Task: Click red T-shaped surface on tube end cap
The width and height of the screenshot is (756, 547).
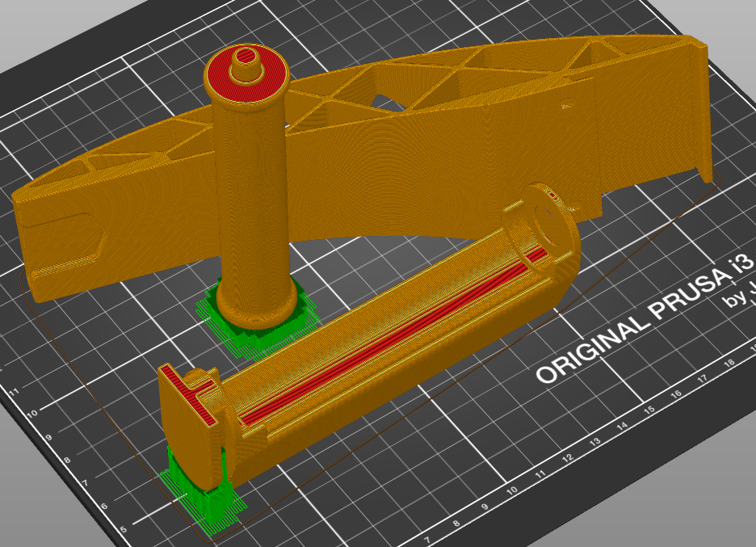Action: coord(190,393)
